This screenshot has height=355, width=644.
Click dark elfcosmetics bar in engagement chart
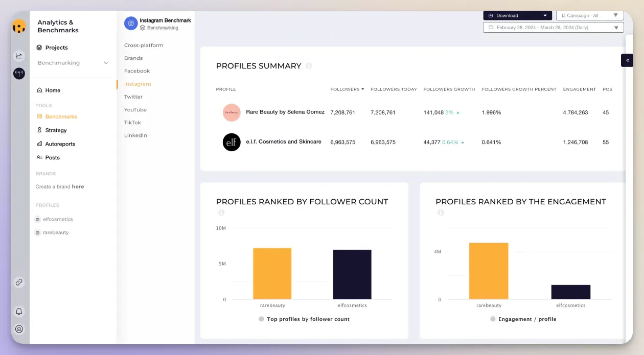pos(571,292)
